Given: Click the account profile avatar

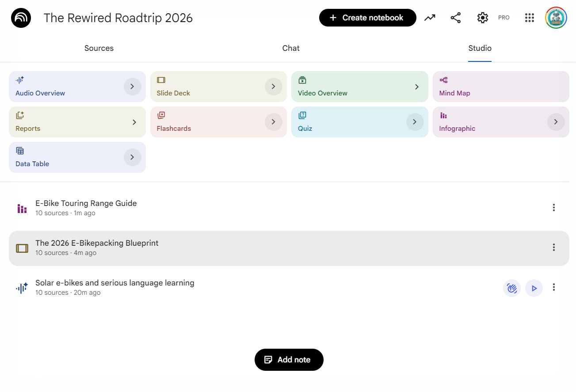Looking at the screenshot, I should [x=556, y=18].
